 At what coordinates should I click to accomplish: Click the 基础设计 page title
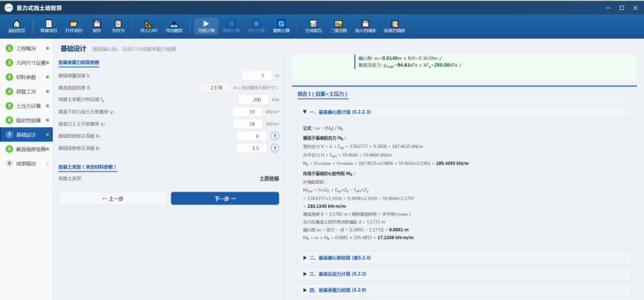pos(73,48)
